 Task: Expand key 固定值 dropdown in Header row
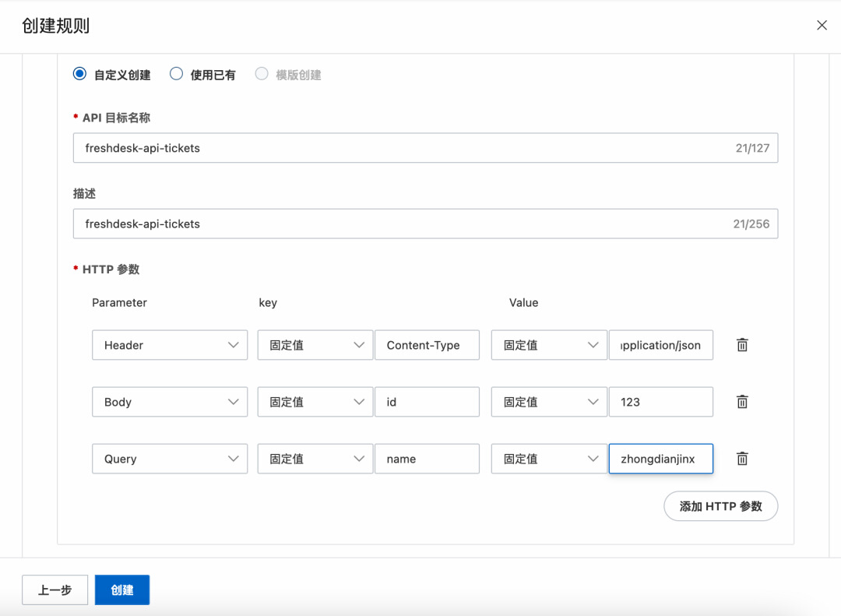pos(315,345)
